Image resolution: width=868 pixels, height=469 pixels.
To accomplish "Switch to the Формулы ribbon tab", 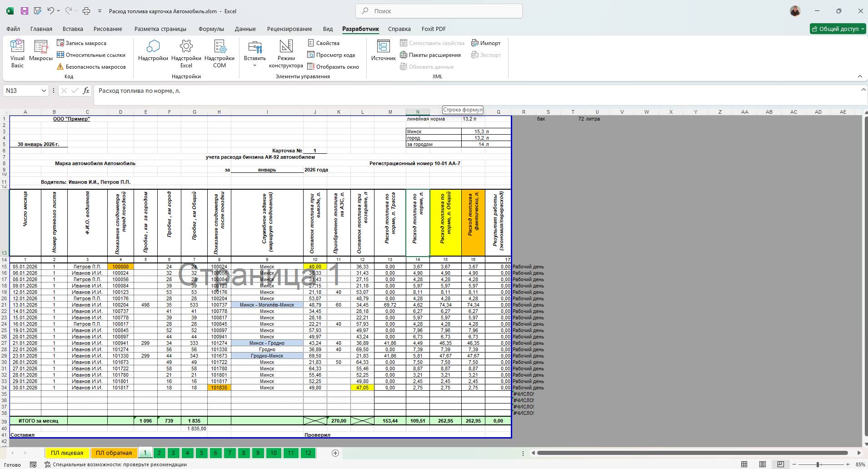I will click(x=211, y=29).
